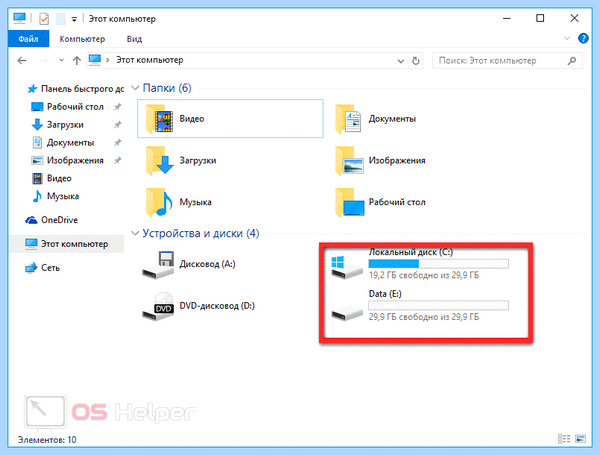Expand the address bar history dropdown
The height and width of the screenshot is (455, 600).
401,61
